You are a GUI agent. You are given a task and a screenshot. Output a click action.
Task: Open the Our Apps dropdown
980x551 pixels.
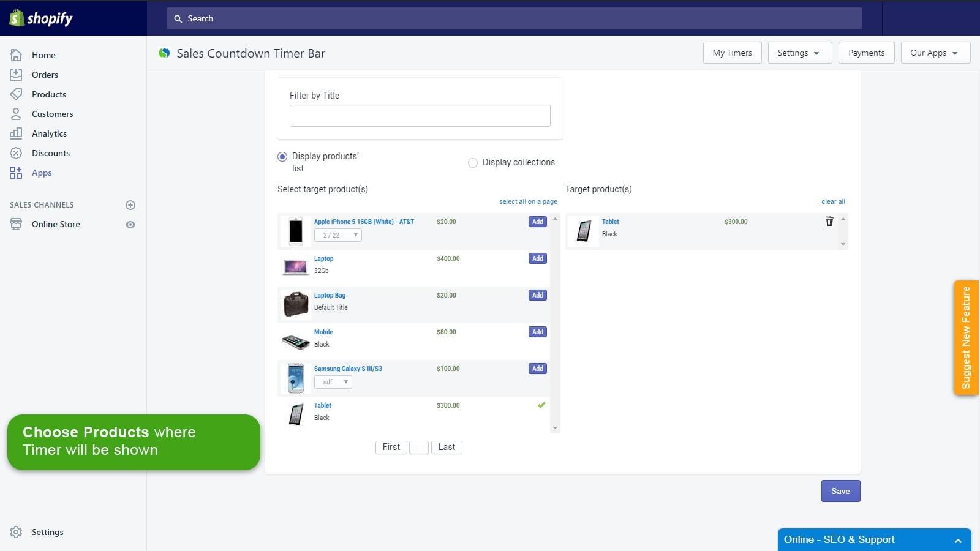point(935,53)
